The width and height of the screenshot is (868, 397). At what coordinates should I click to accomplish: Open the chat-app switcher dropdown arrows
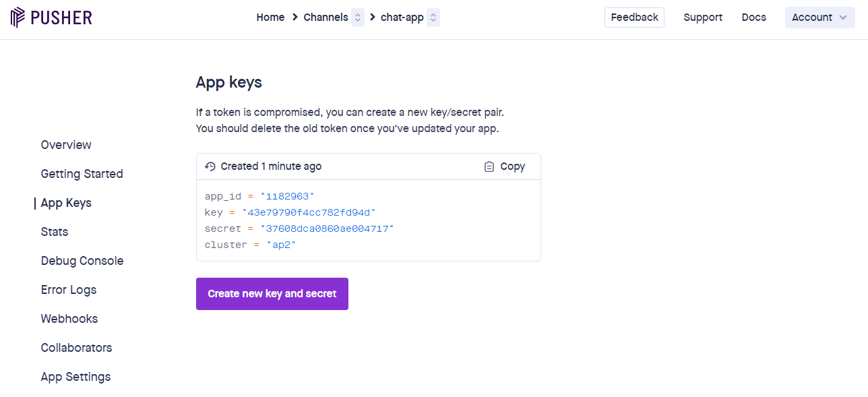tap(433, 18)
